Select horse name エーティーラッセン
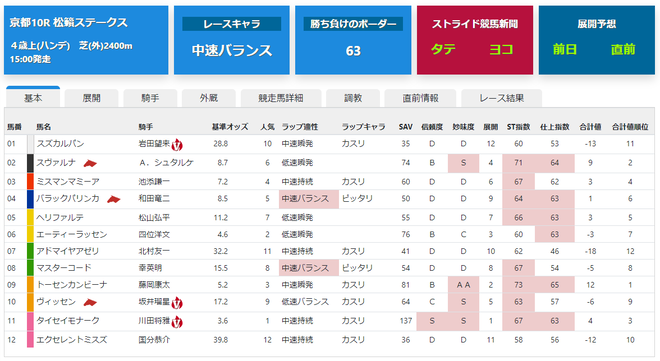 click(72, 234)
